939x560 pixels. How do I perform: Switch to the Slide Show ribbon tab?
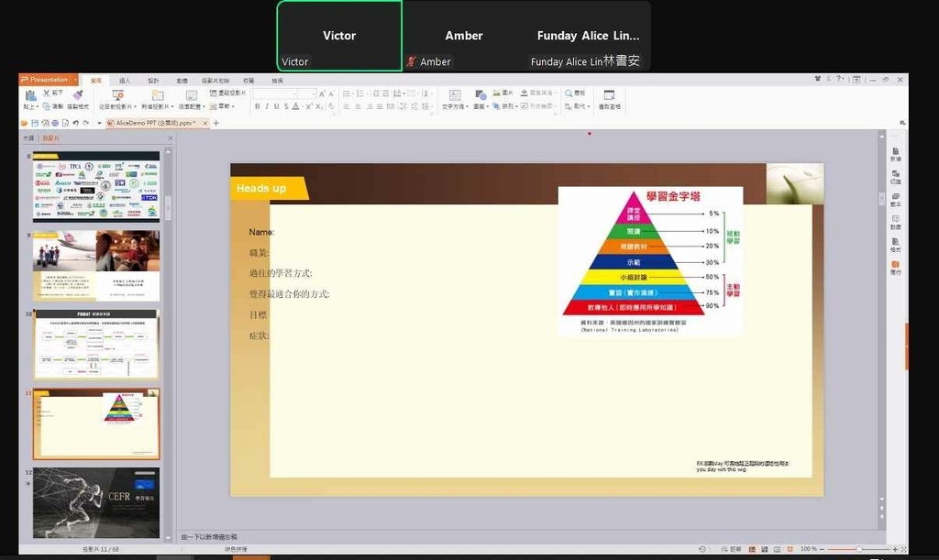pos(215,81)
